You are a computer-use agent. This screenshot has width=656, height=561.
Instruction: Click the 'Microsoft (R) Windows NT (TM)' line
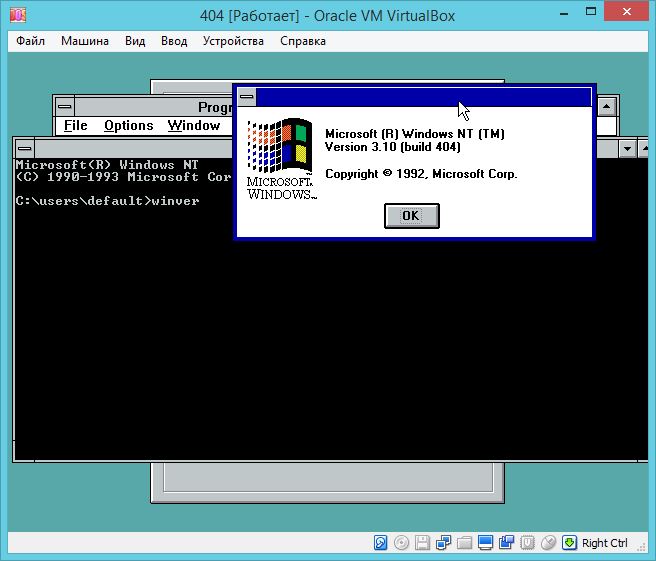pyautogui.click(x=415, y=134)
